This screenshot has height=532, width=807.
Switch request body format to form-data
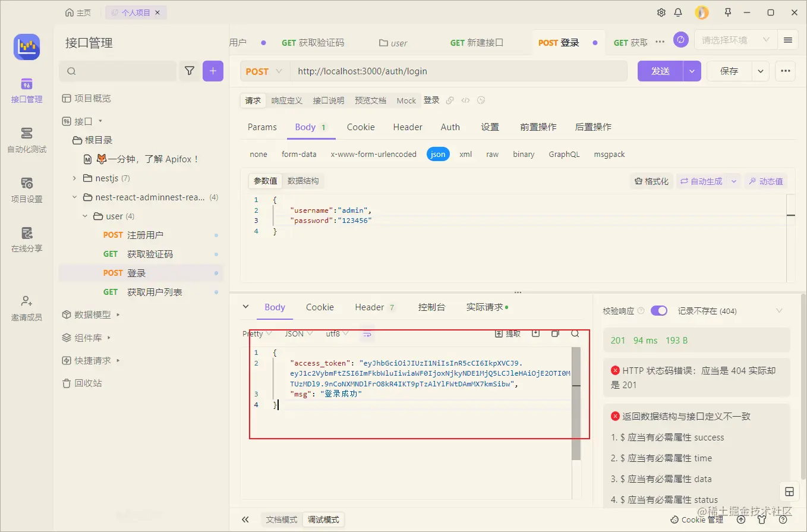(299, 154)
